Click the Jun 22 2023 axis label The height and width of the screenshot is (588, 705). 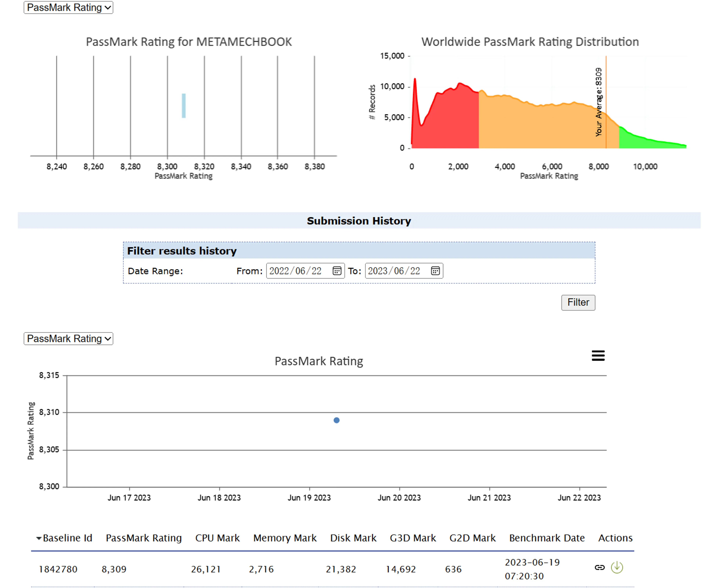579,498
